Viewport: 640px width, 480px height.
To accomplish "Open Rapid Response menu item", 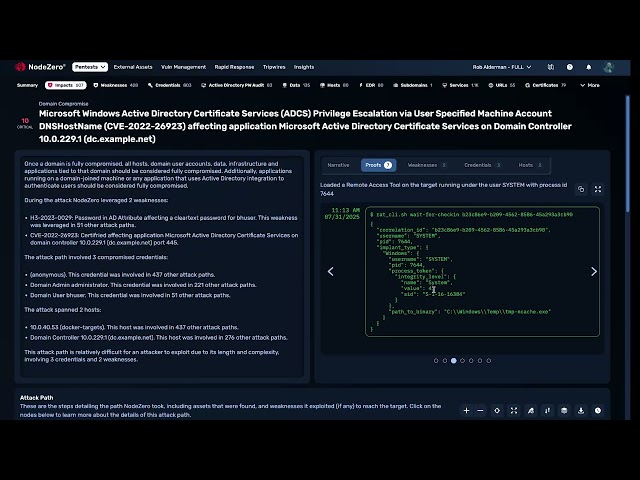I will point(234,67).
